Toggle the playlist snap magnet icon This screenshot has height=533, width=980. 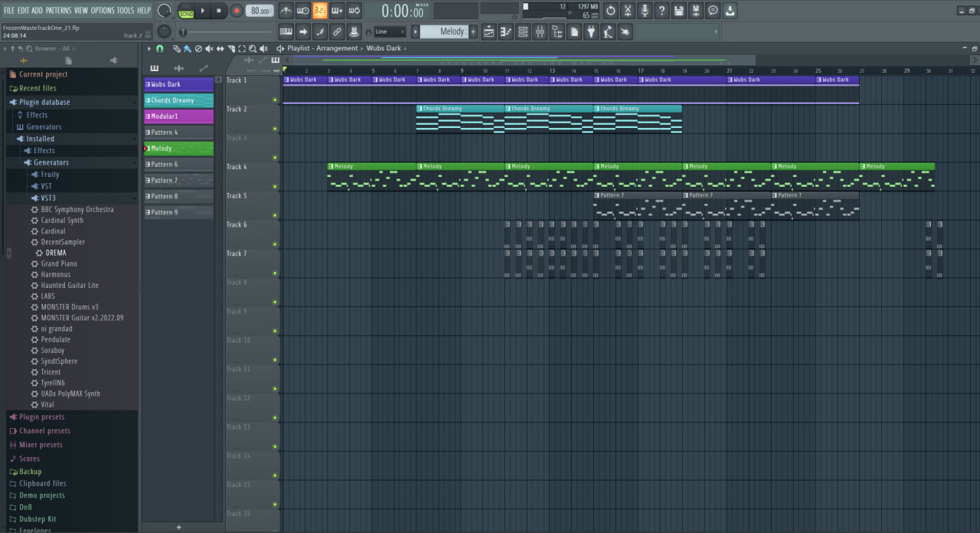click(160, 48)
